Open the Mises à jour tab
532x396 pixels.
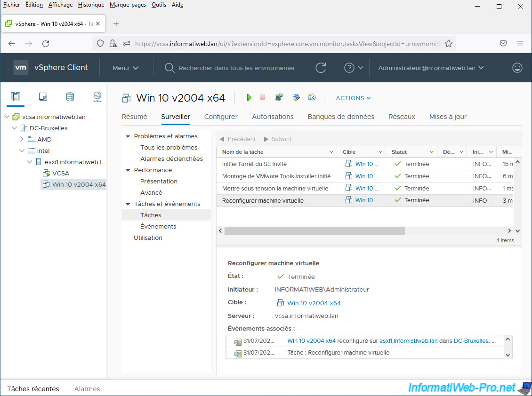point(448,117)
